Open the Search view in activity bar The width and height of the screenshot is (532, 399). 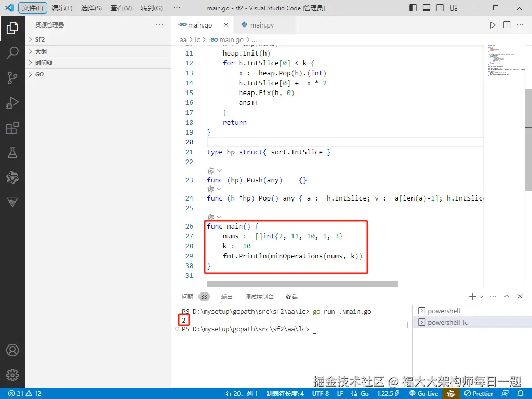coord(12,52)
